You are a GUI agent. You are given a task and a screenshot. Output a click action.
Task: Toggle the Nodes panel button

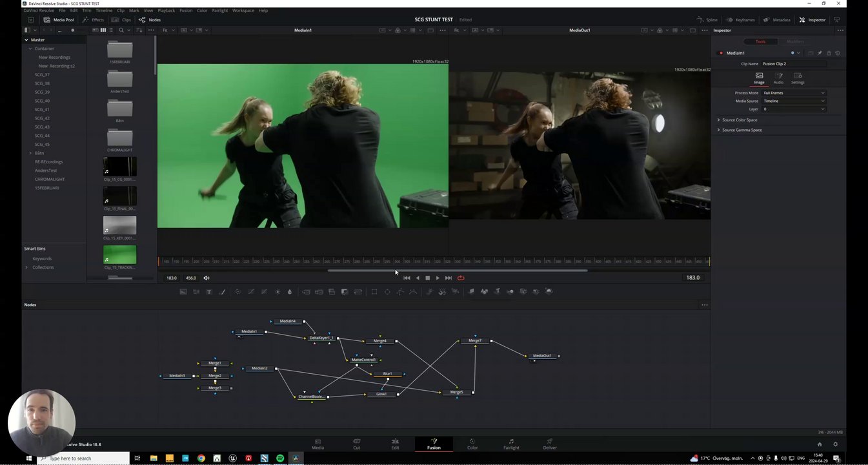click(x=150, y=19)
